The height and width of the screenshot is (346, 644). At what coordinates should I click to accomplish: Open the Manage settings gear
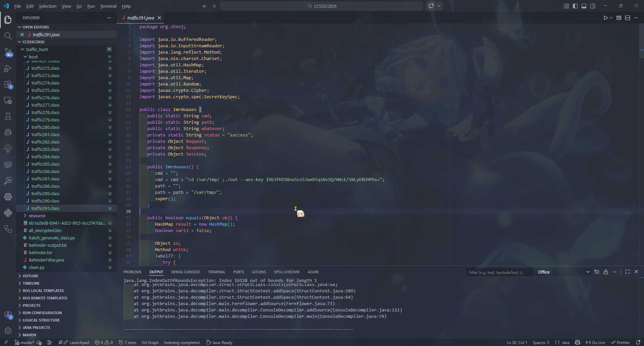(x=8, y=331)
